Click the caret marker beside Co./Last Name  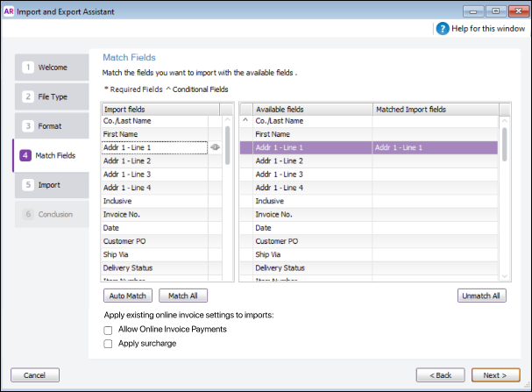(x=245, y=120)
